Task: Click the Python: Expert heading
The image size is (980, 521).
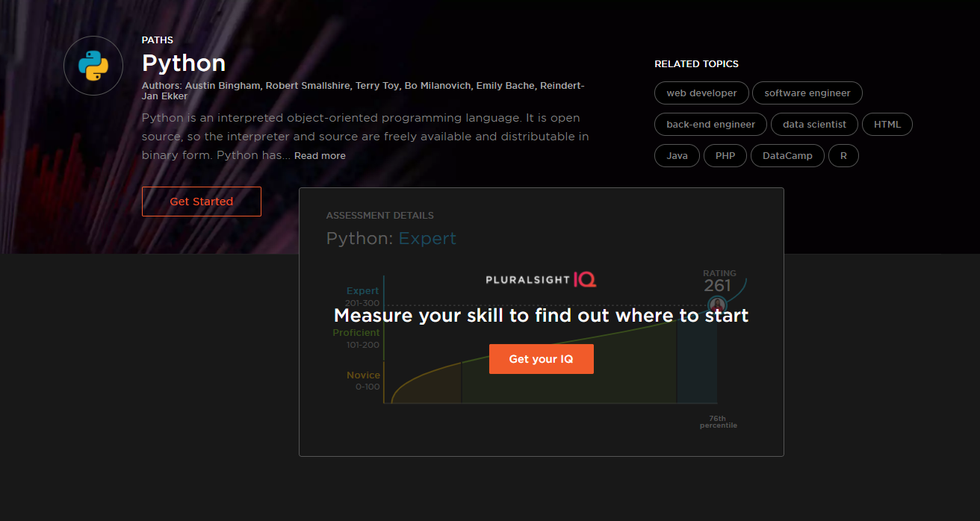Action: click(391, 239)
